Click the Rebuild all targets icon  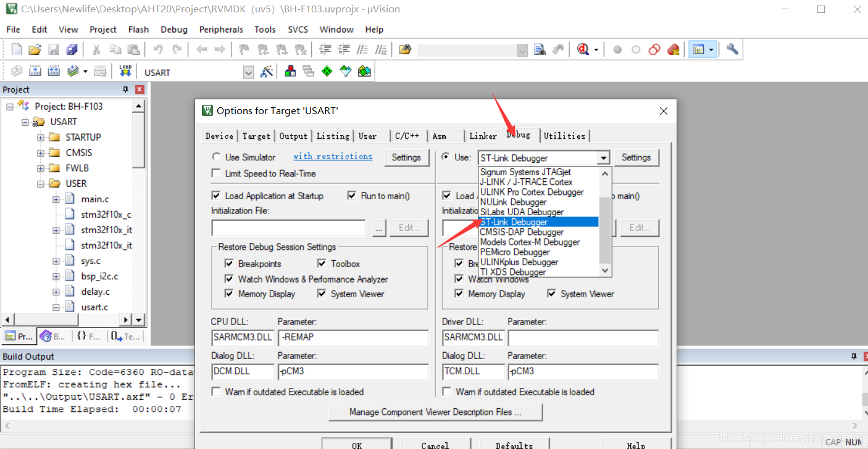pos(54,72)
